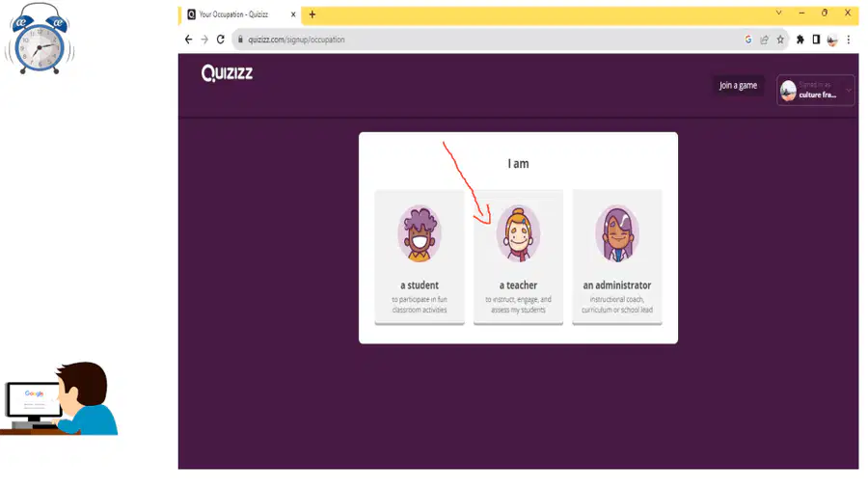The width and height of the screenshot is (868, 488).
Task: Close the Your Occupation tab
Action: (293, 14)
